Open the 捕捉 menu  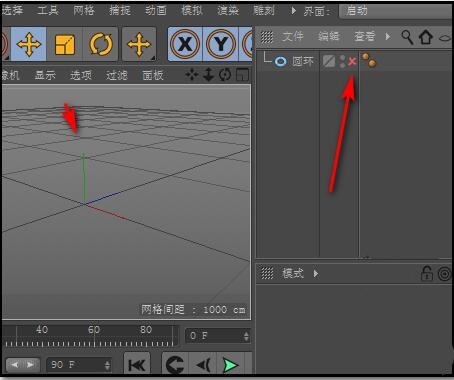click(x=120, y=11)
